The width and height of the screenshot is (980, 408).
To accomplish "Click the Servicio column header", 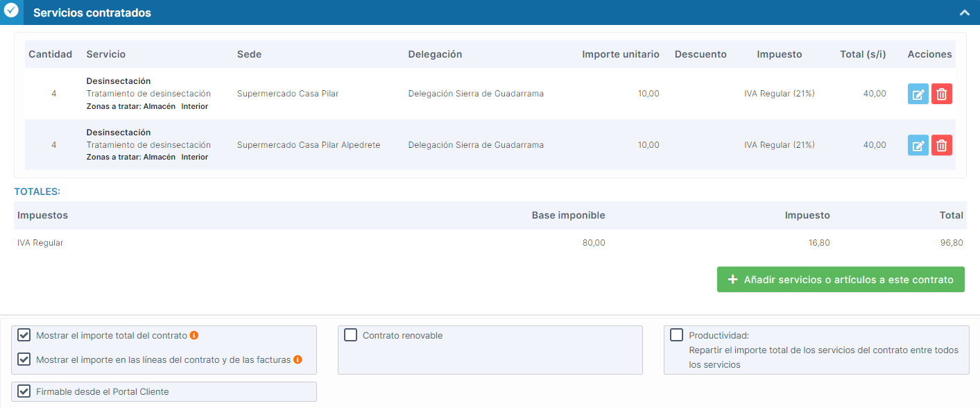I will [105, 54].
